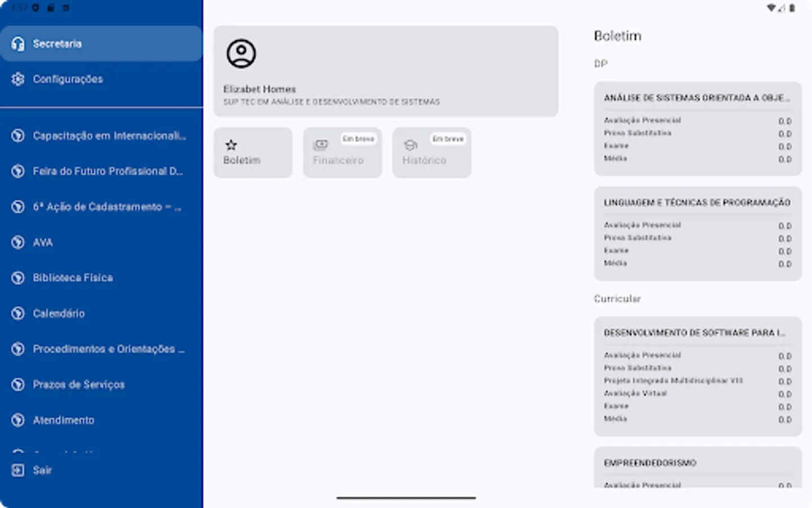Screen dimensions: 812x508
Task: Click the graduation cap icon on Histórico
Action: pos(410,144)
